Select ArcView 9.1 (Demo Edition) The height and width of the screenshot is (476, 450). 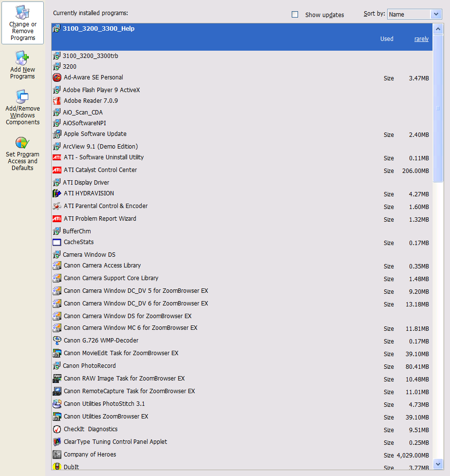pyautogui.click(x=242, y=146)
